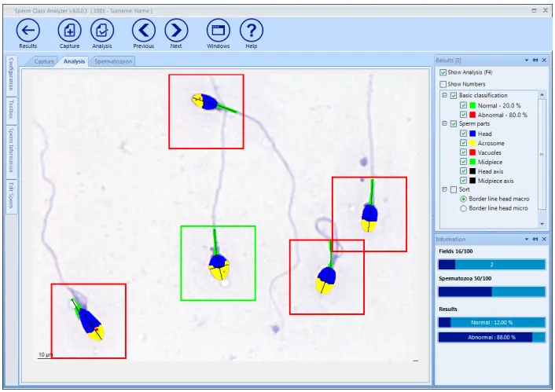Select the green-boxed normal sperm cell
The width and height of the screenshot is (555, 392).
pos(218,263)
